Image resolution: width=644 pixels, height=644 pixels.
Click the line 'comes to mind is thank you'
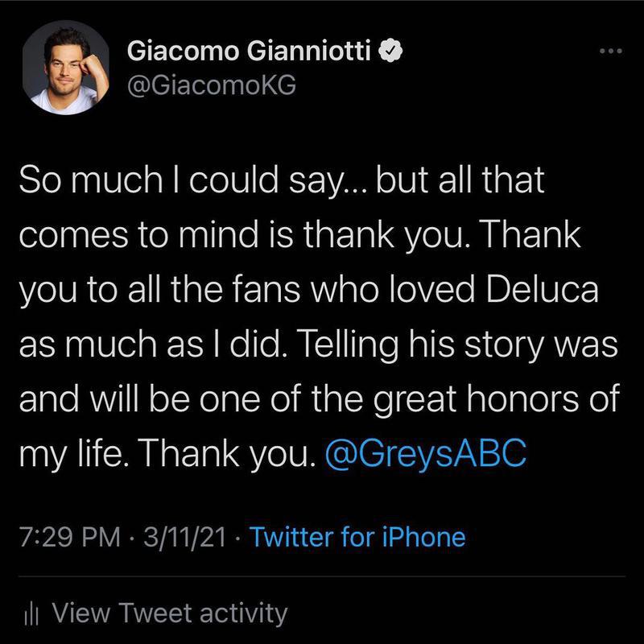[x=299, y=235]
